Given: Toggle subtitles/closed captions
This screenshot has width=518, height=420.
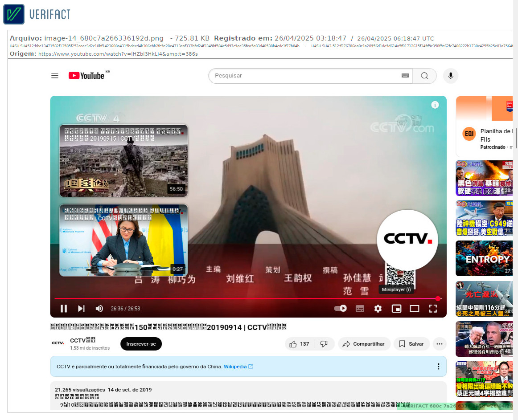Looking at the screenshot, I should coord(360,308).
